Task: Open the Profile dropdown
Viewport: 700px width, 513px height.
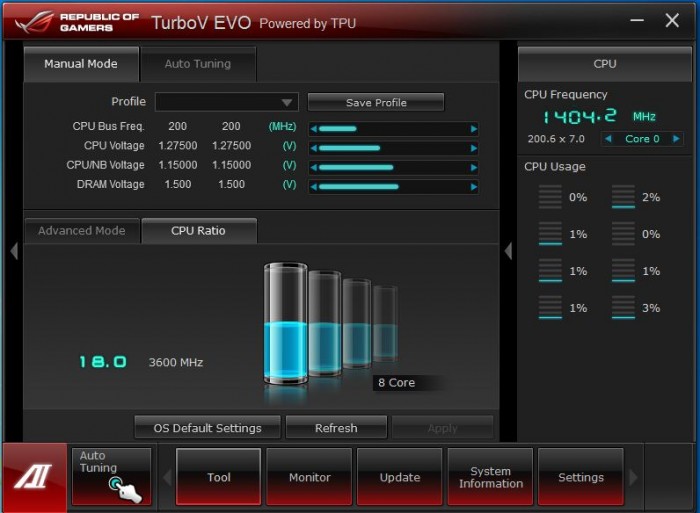Action: coord(227,102)
